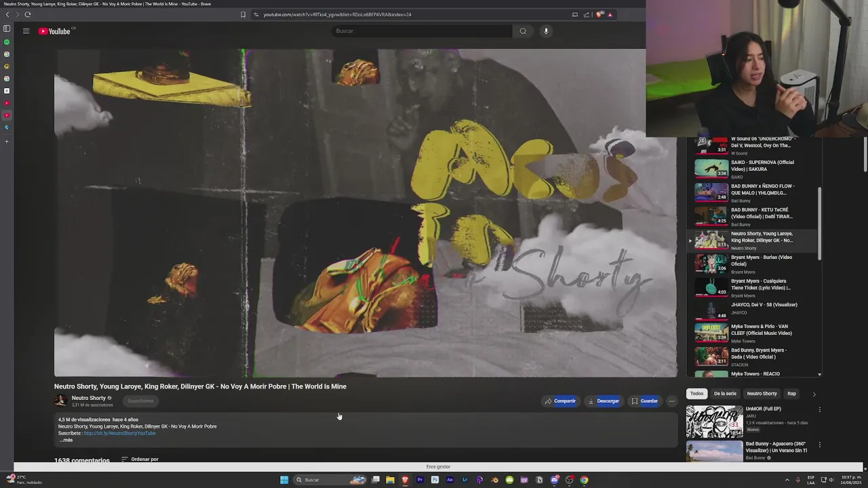Launch Photoshop from the taskbar
The width and height of the screenshot is (868, 488).
(x=435, y=480)
